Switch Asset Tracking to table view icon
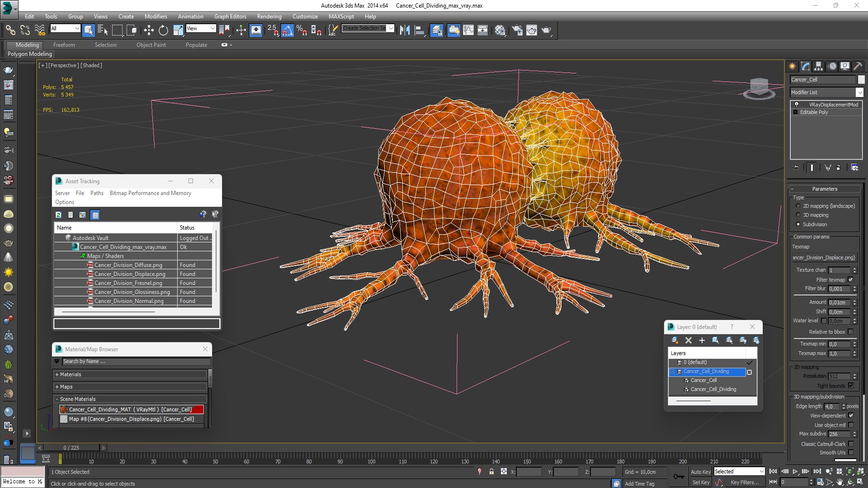868x488 pixels. [x=95, y=215]
